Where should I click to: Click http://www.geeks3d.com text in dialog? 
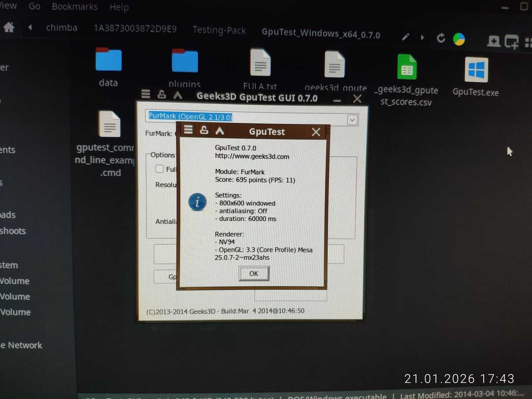pyautogui.click(x=252, y=157)
